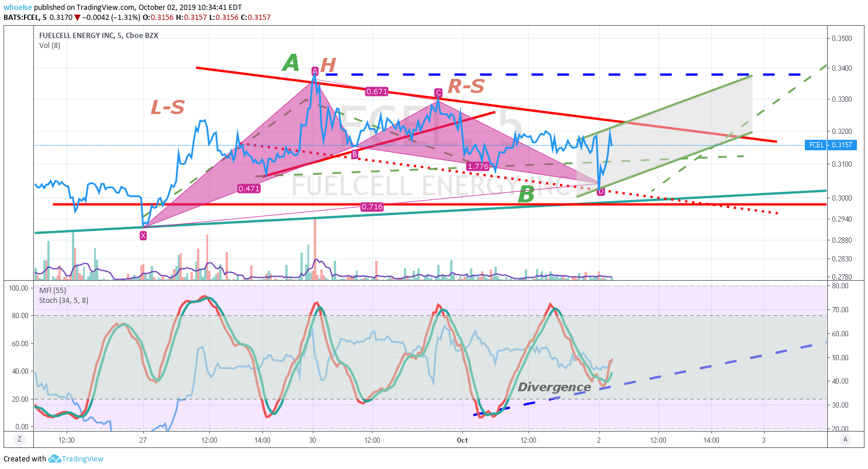Click the 27 date label on time axis
The image size is (868, 469).
pyautogui.click(x=143, y=439)
